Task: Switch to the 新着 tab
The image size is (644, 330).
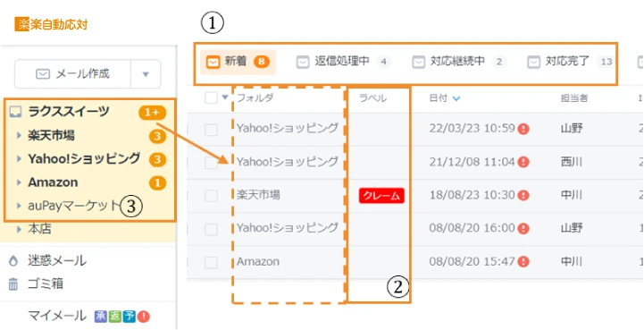Action: 238,62
